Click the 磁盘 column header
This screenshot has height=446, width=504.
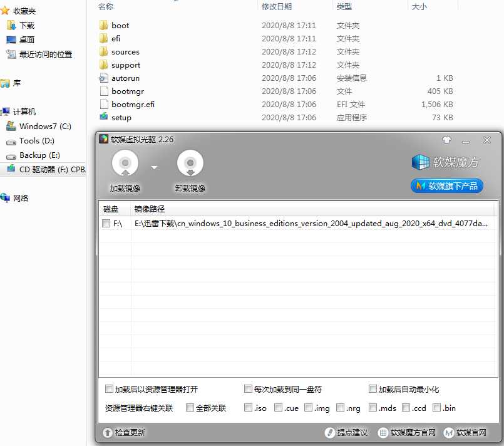pos(111,209)
